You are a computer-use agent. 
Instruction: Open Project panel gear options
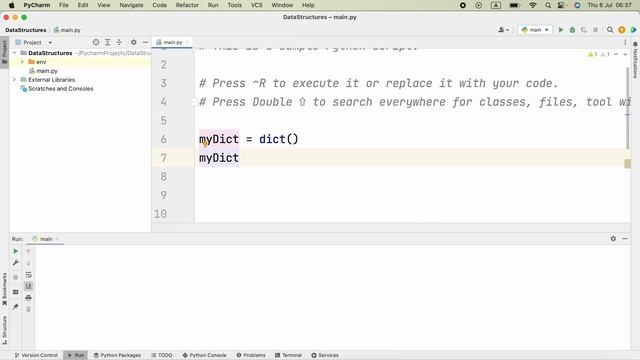click(133, 42)
